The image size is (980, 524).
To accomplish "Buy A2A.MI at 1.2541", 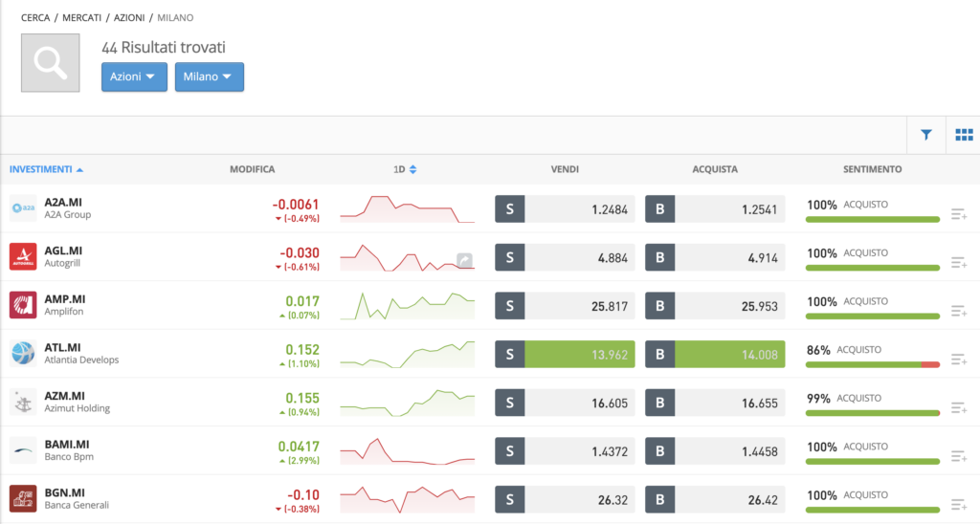I will pos(715,209).
